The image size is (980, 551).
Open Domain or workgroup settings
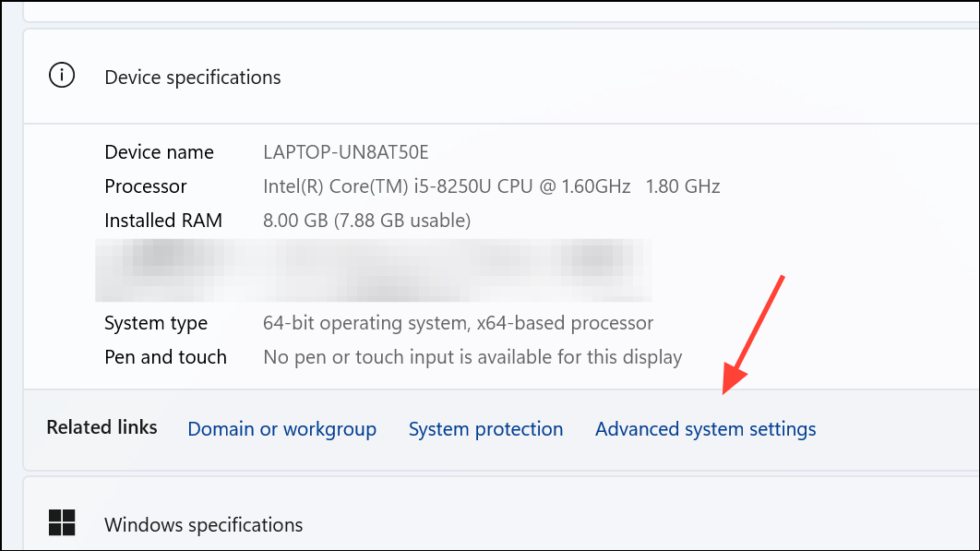[x=281, y=428]
